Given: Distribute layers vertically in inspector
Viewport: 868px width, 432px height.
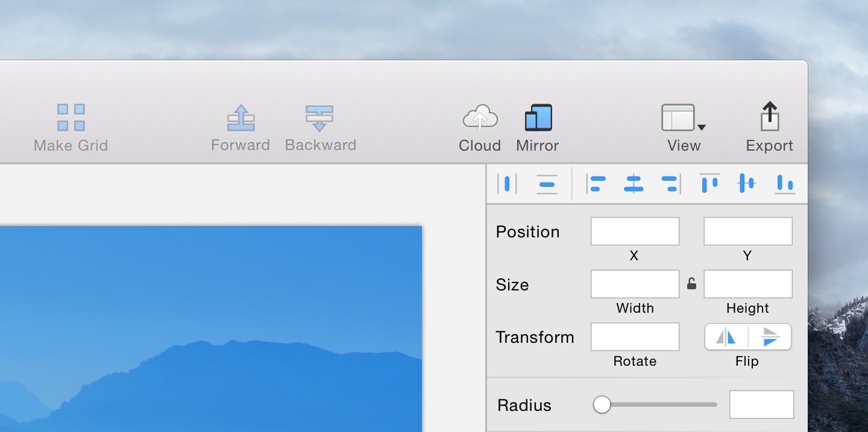Looking at the screenshot, I should tap(547, 184).
